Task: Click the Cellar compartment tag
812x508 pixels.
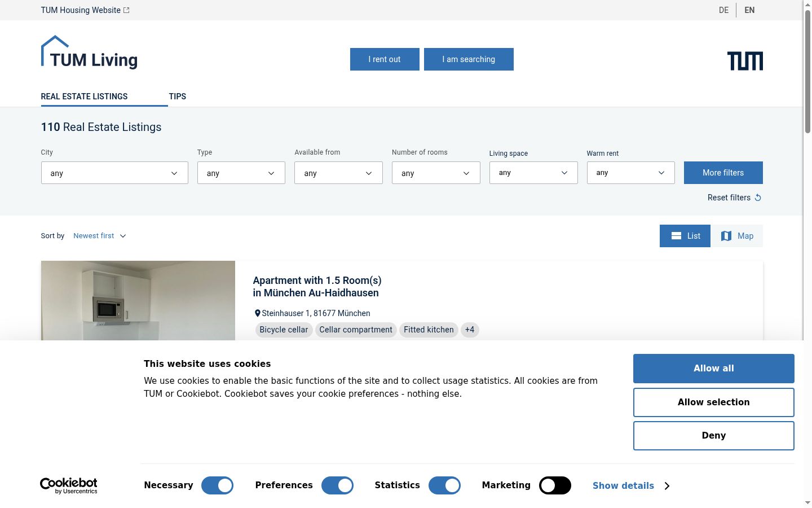Action: [x=356, y=330]
